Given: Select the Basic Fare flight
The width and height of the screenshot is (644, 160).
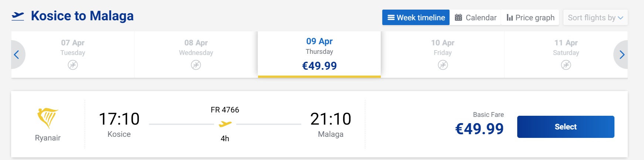Looking at the screenshot, I should coord(565,127).
